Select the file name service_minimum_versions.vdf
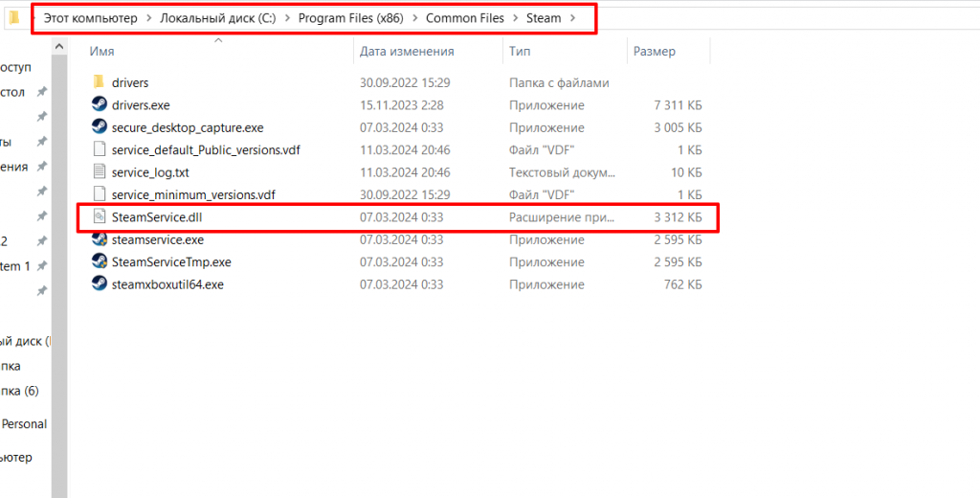Screen dimensions: 980x498 pyautogui.click(x=193, y=195)
